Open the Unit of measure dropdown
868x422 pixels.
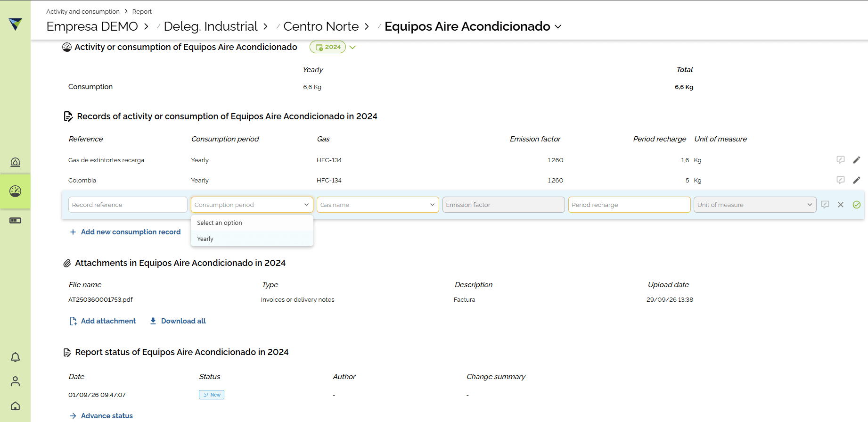[x=755, y=205]
